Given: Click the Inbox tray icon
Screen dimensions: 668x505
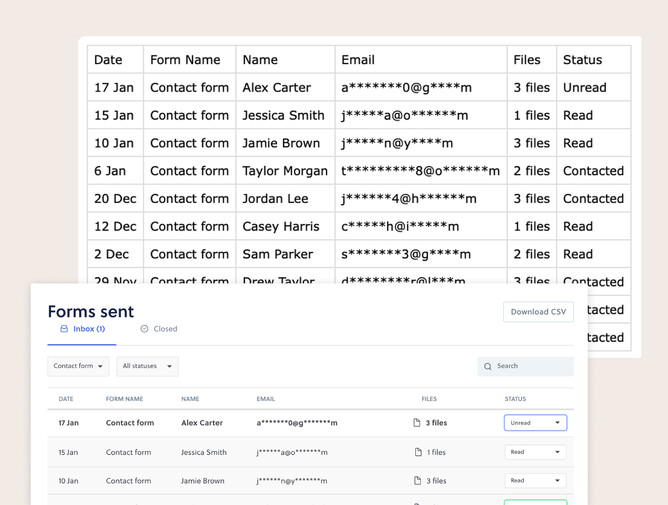Looking at the screenshot, I should (64, 329).
